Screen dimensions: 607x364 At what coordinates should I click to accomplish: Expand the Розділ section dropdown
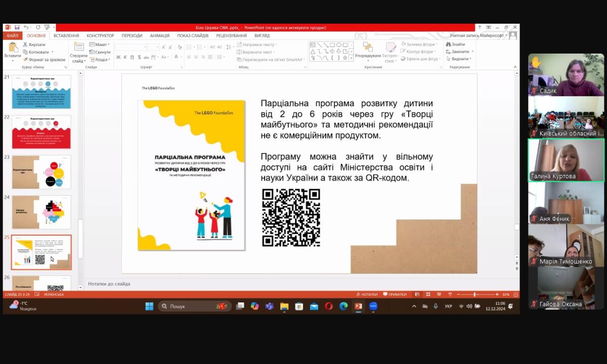[x=100, y=60]
